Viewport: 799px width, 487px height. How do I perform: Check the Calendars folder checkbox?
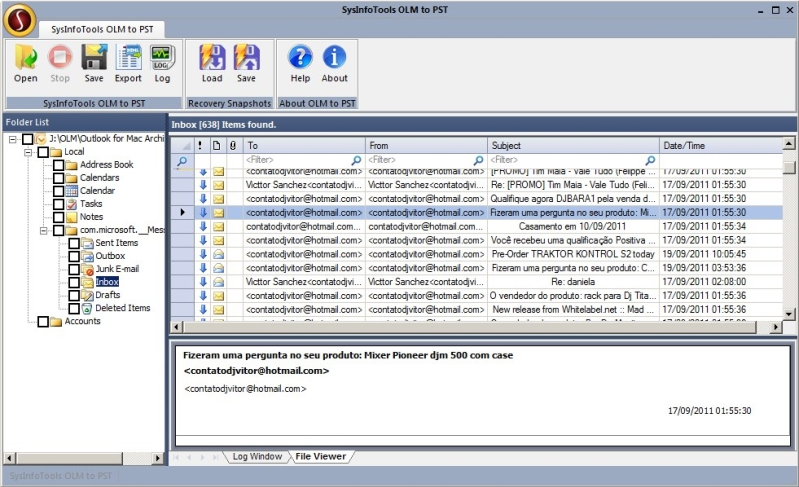pos(59,178)
